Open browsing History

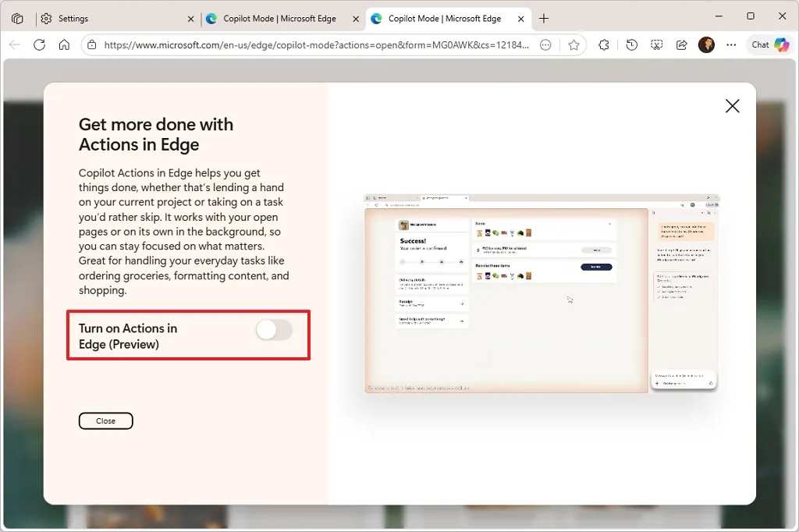[x=631, y=44]
